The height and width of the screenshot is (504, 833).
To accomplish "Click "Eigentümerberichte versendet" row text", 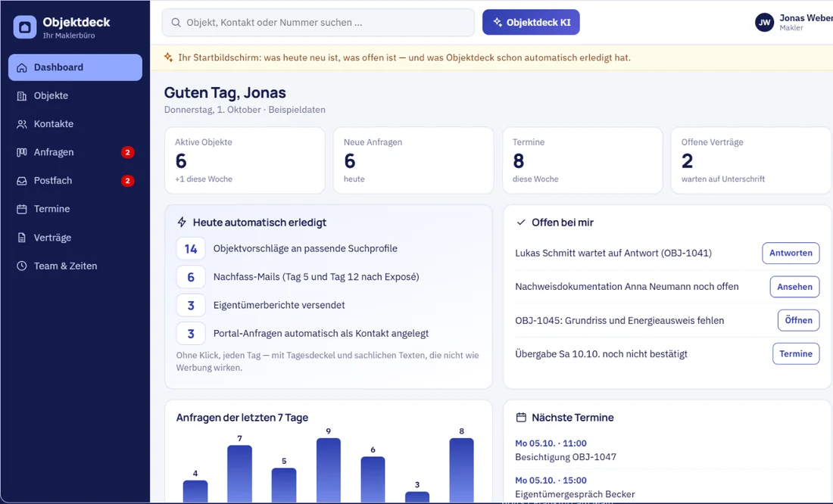I will (x=279, y=306).
